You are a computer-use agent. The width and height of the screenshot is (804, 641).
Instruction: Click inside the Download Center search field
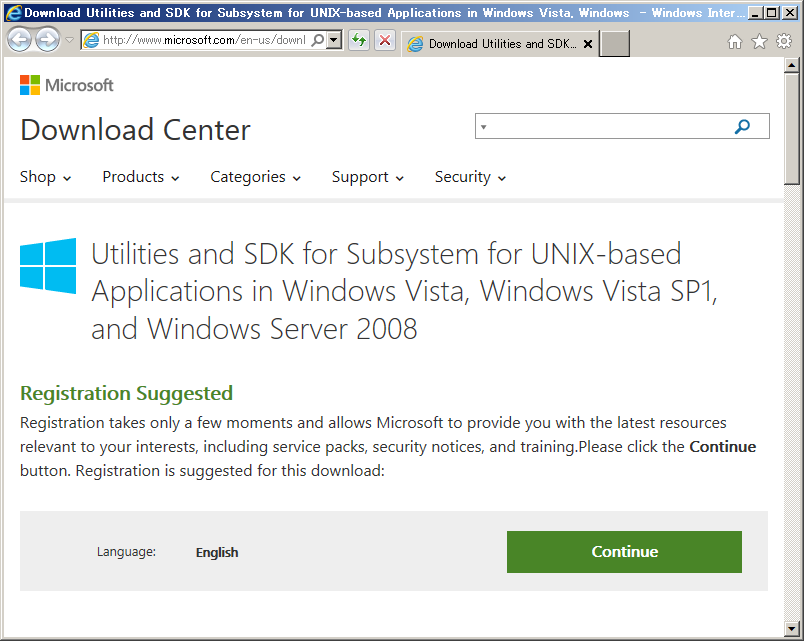[605, 127]
